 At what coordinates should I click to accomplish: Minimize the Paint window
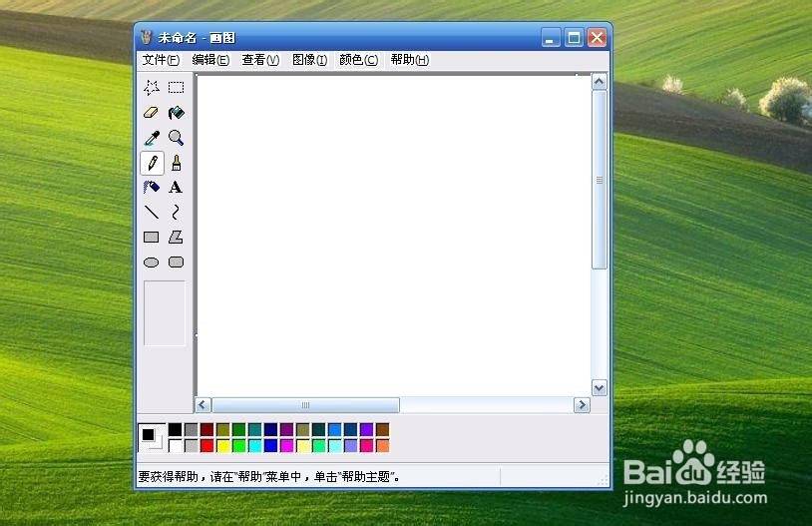click(551, 37)
